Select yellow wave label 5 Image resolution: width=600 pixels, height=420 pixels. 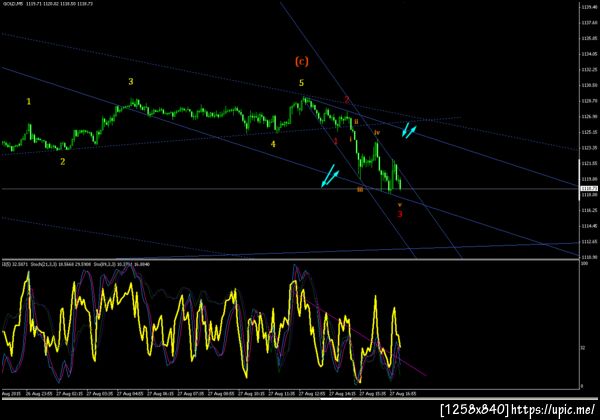tap(302, 83)
